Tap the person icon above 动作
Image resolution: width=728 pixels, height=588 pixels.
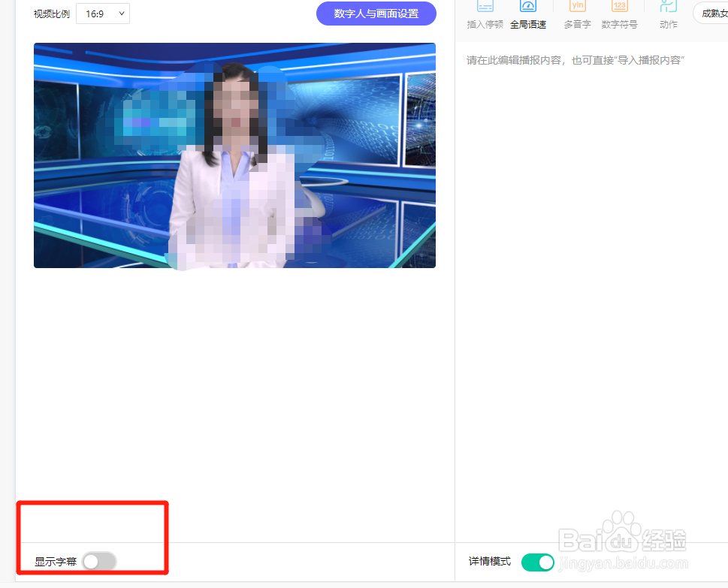[x=668, y=6]
